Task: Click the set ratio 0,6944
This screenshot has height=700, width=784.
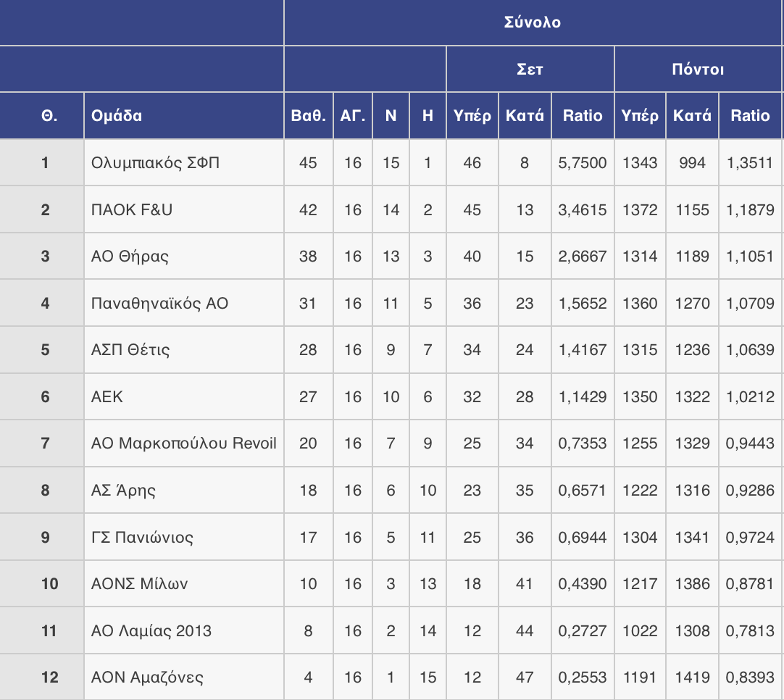Action: pos(583,537)
